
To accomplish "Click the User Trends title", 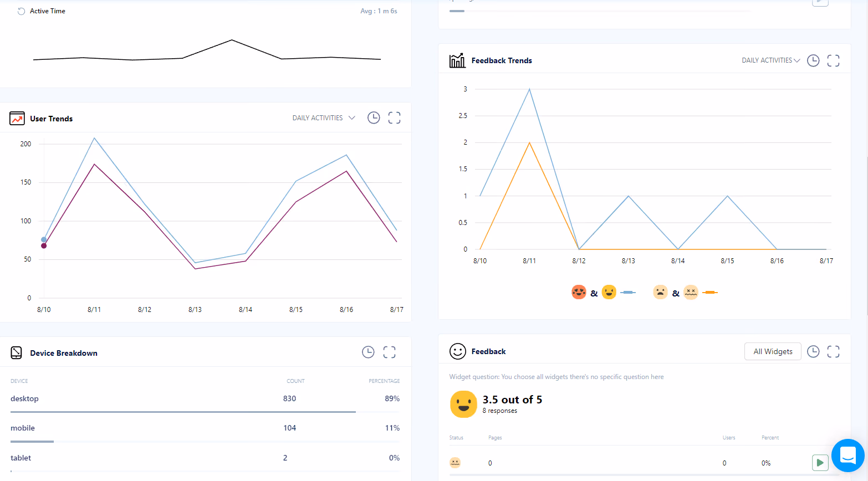I will (x=51, y=119).
